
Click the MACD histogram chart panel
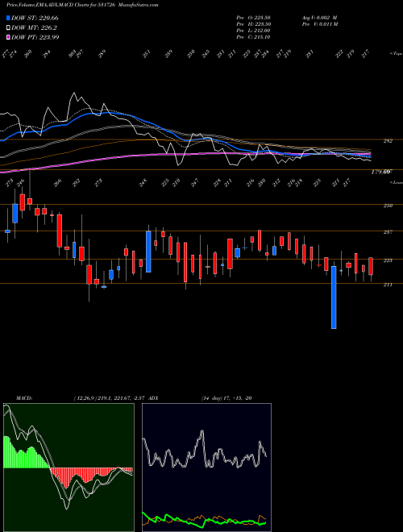coord(69,468)
